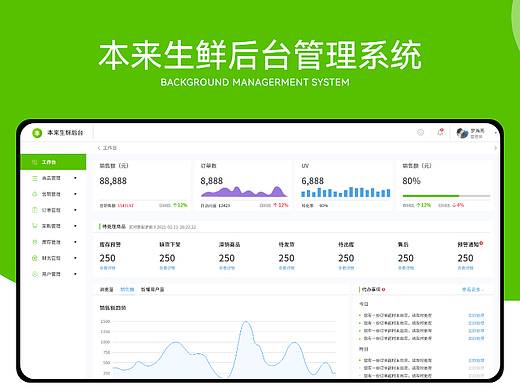520x390 pixels.
Task: Click the 1500 y-axis label on chart
Action: click(x=105, y=321)
